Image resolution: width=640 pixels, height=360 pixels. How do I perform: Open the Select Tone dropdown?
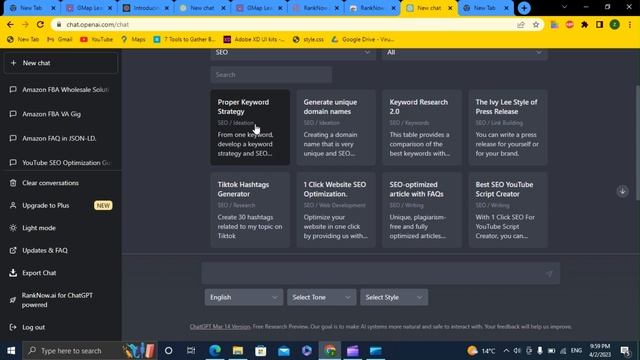(321, 297)
